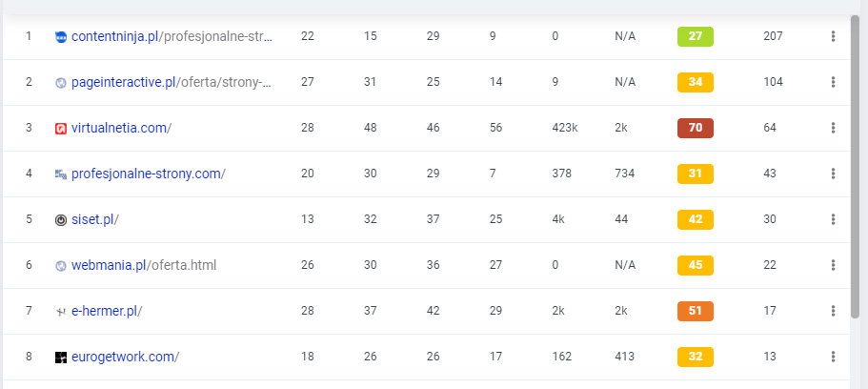Open the three-dot menu for the eurogetwork.com row
Image resolution: width=868 pixels, height=389 pixels.
click(x=833, y=357)
